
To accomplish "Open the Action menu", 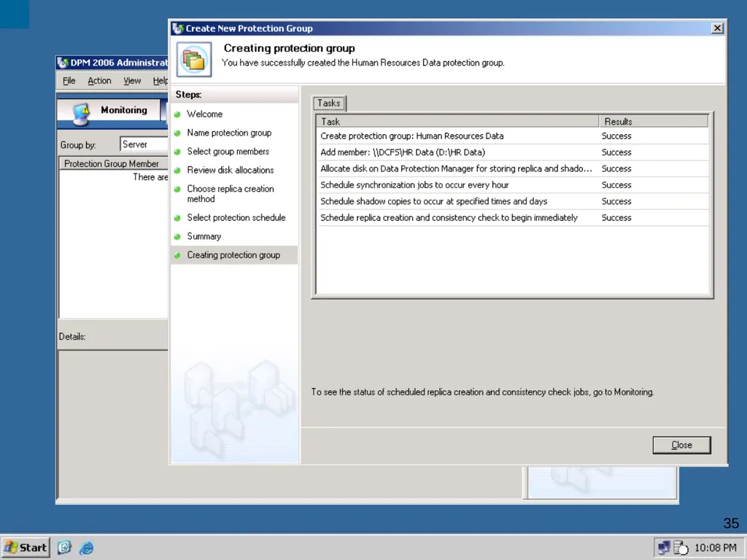I will pyautogui.click(x=99, y=81).
